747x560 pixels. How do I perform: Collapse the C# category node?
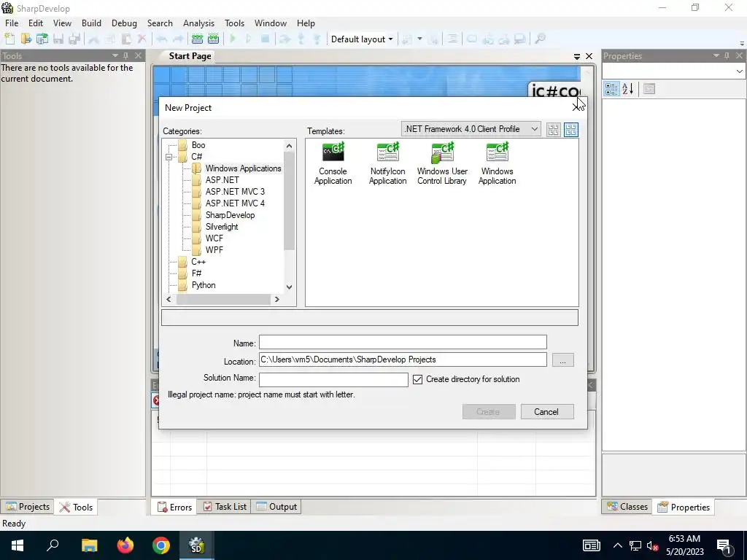(169, 157)
